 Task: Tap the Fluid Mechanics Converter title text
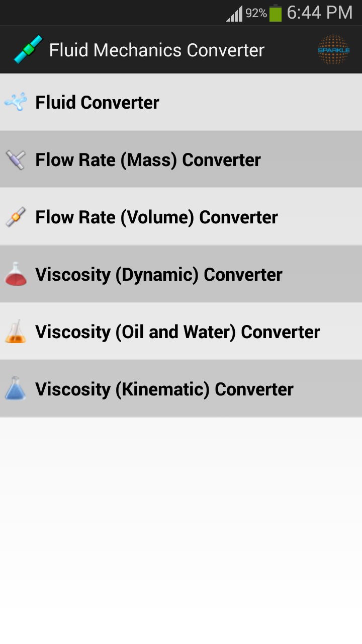pyautogui.click(x=156, y=50)
